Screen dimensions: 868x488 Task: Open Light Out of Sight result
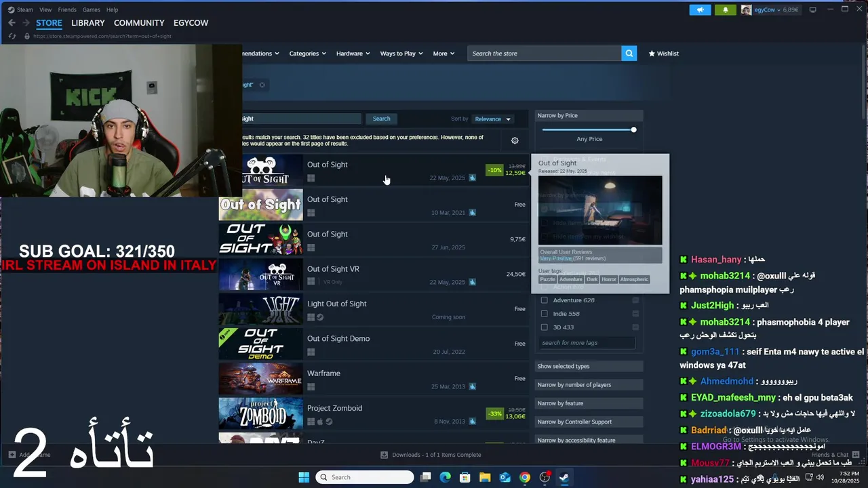373,309
